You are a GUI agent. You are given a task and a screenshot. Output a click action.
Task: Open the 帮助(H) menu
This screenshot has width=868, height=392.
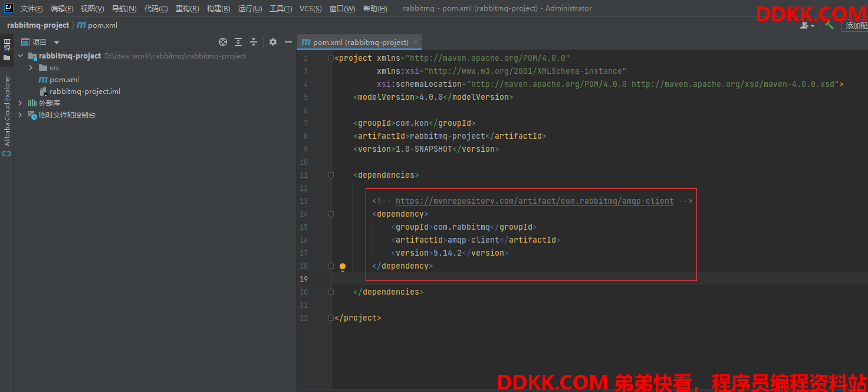pyautogui.click(x=375, y=9)
